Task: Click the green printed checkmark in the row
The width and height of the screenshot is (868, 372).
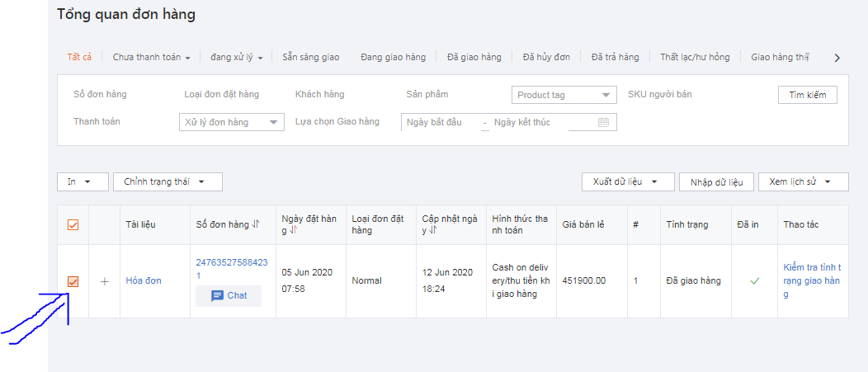Action: [x=754, y=281]
